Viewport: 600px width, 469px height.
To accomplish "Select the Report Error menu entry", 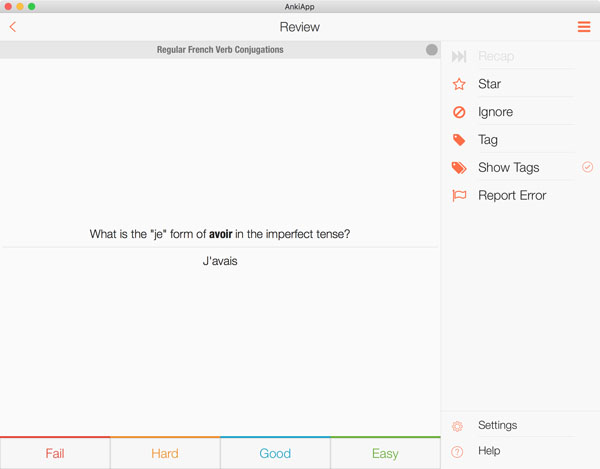I will [x=512, y=195].
